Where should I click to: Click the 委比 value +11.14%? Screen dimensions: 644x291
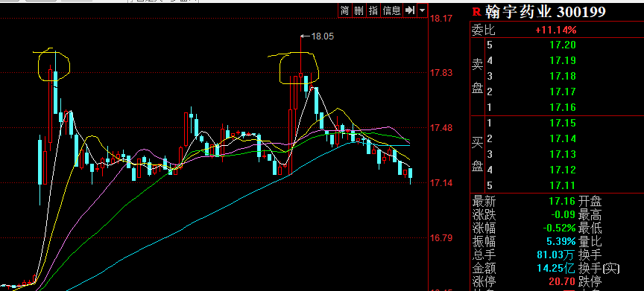coord(556,30)
